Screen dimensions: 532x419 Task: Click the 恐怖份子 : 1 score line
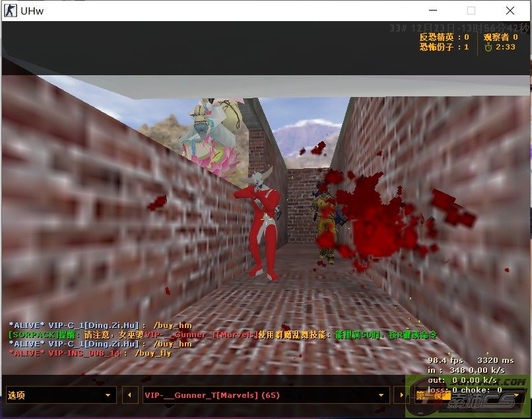click(444, 47)
